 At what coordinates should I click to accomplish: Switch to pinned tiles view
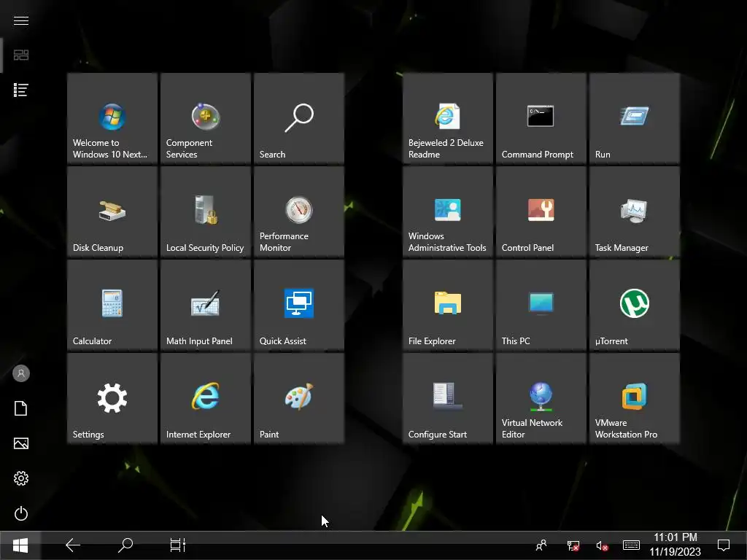(21, 55)
